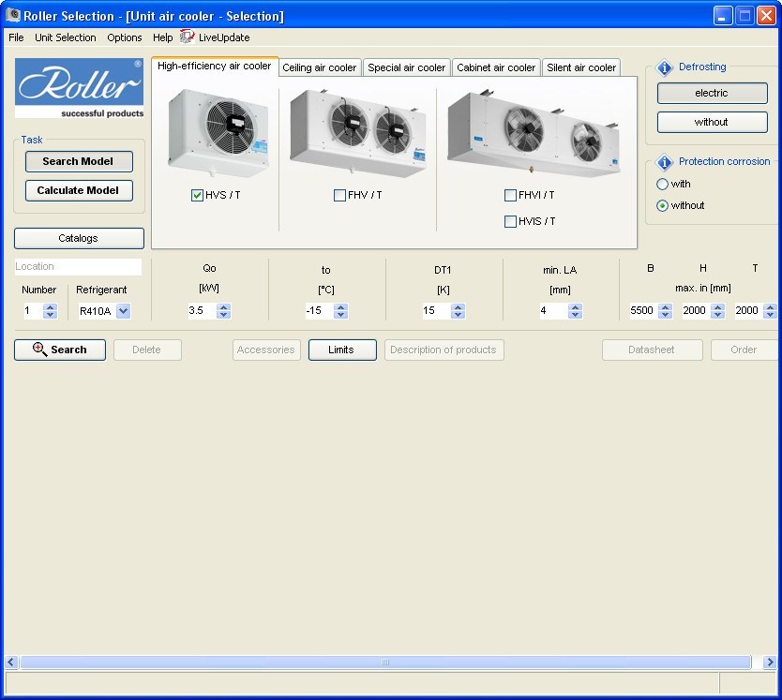Click the Defrosting info icon
782x700 pixels.
click(x=665, y=67)
